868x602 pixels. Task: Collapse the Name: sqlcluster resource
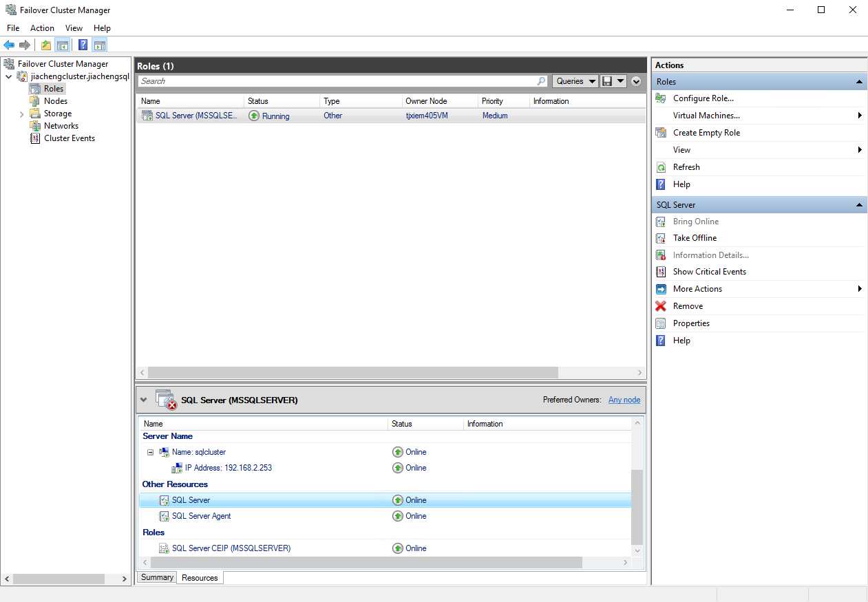[150, 452]
